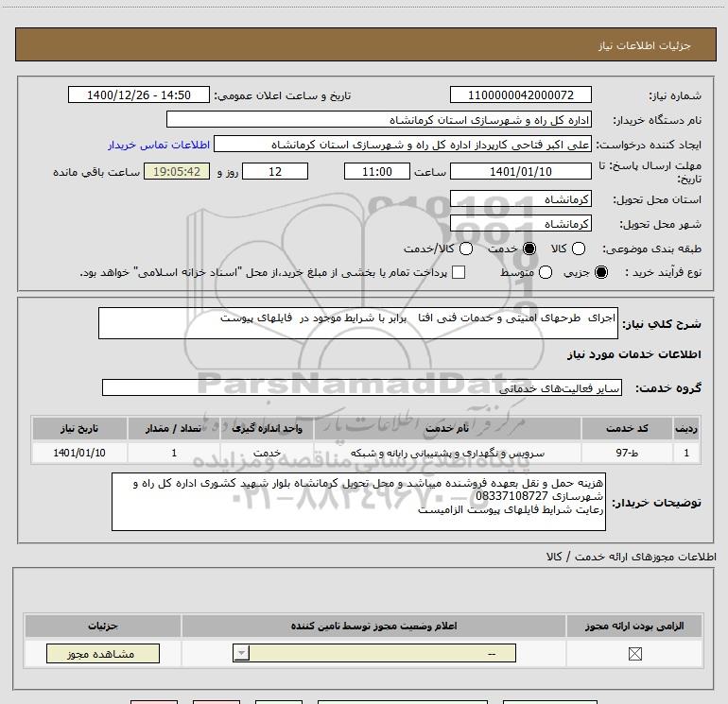The width and height of the screenshot is (728, 704).
Task: Click the الزامی بودن ارائه مجوز header
Action: [x=634, y=626]
